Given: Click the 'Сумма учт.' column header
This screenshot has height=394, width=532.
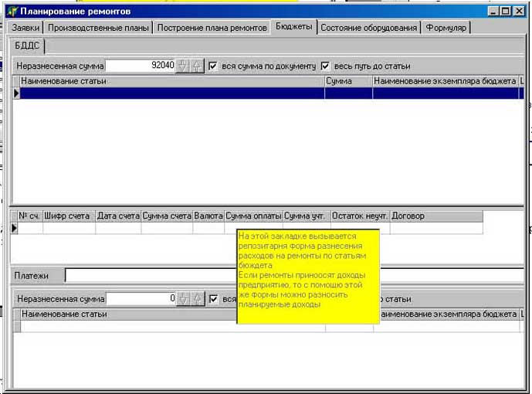Looking at the screenshot, I should pos(307,216).
